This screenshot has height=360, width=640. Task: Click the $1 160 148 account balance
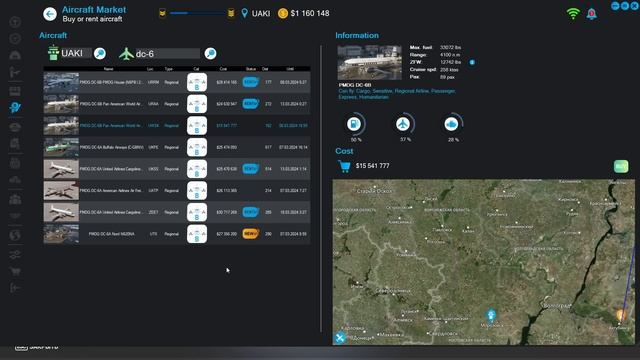(x=310, y=13)
